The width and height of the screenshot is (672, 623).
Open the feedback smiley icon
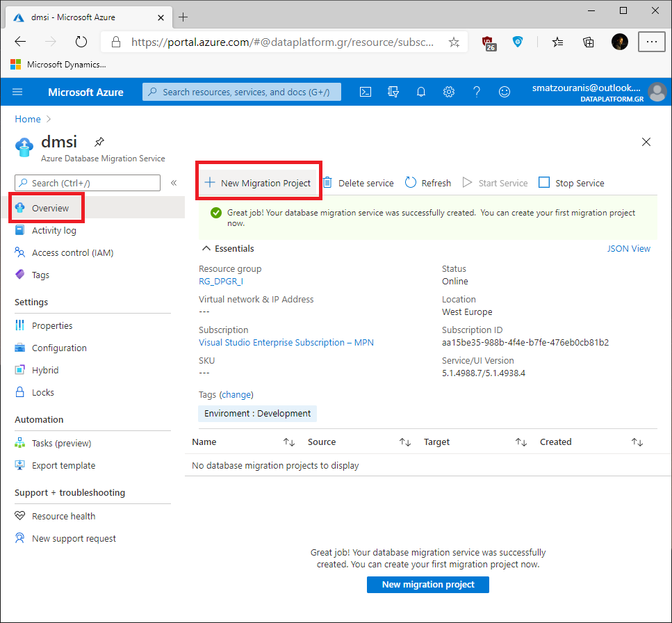click(505, 92)
